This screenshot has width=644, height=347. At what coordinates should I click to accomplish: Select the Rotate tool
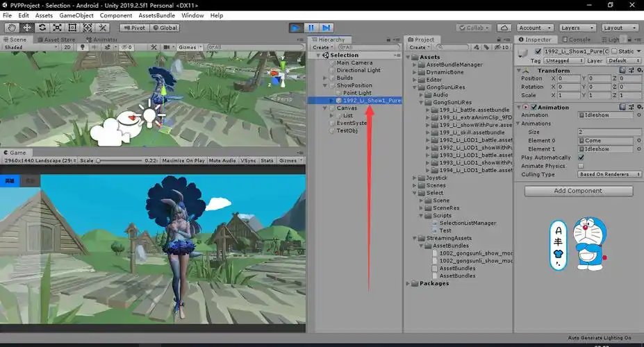[42, 28]
